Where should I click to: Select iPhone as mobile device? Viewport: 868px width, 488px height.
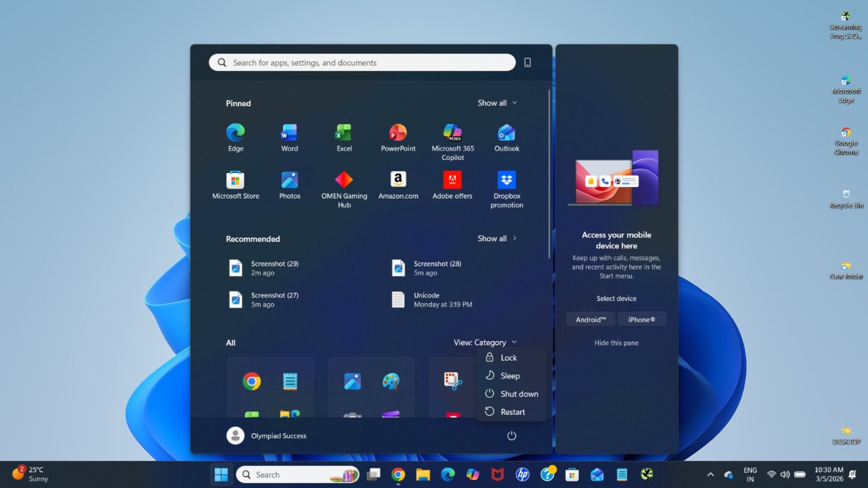click(641, 319)
